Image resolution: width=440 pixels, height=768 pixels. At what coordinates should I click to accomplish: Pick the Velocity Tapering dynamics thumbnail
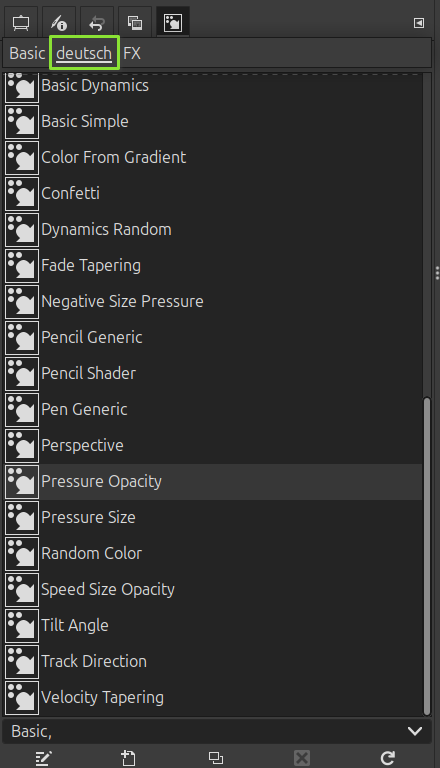click(22, 697)
